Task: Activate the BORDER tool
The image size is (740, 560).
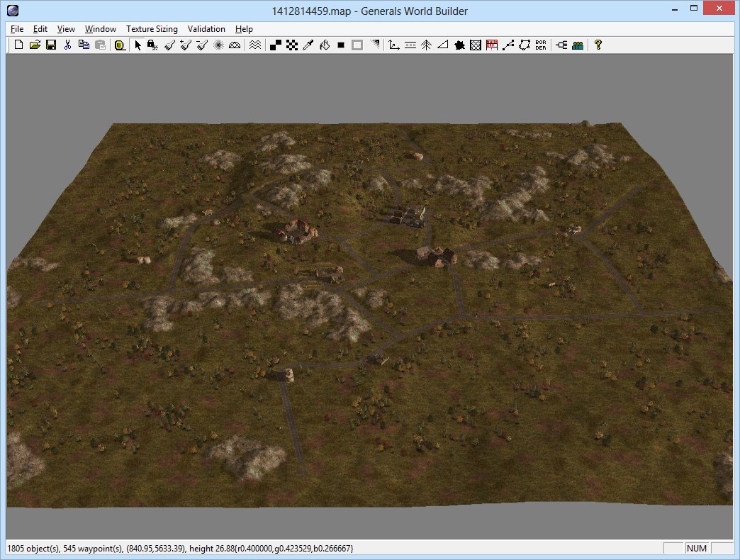Action: point(541,45)
